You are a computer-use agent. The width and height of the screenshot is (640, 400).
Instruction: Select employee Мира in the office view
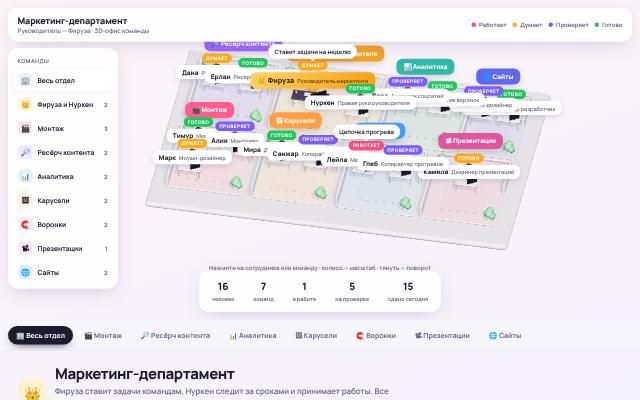pyautogui.click(x=255, y=150)
